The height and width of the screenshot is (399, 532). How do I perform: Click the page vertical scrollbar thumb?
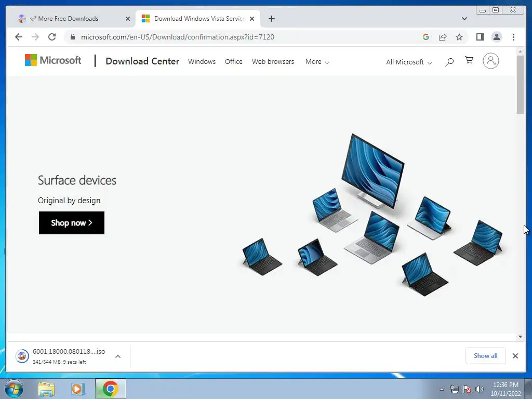pyautogui.click(x=520, y=84)
